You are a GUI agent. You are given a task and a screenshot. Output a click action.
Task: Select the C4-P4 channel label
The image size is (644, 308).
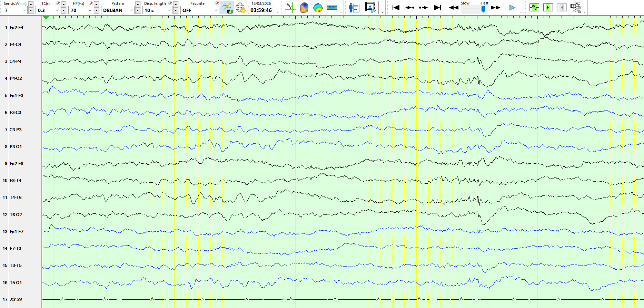point(16,61)
